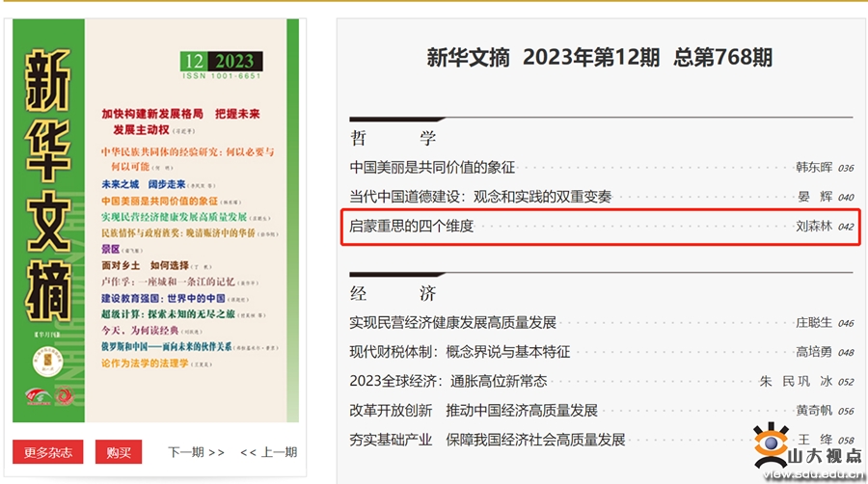Image resolution: width=868 pixels, height=484 pixels.
Task: Open article 现代财税体制：概念界说与基本特征
Action: pos(459,352)
